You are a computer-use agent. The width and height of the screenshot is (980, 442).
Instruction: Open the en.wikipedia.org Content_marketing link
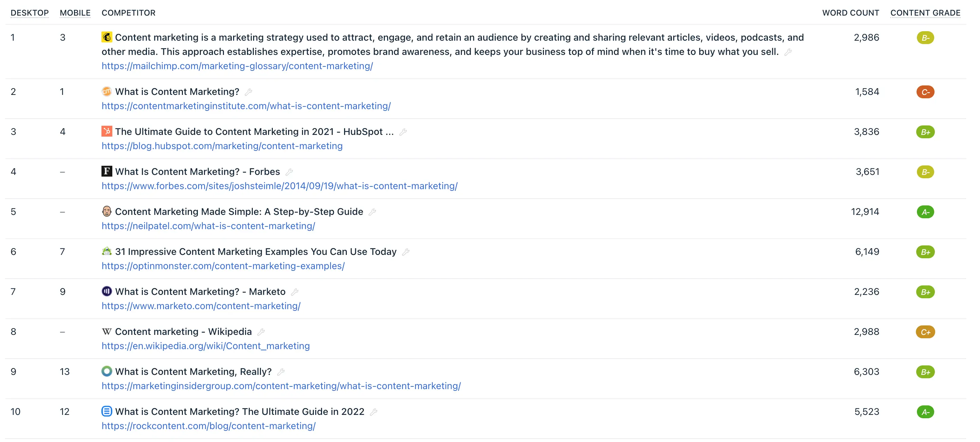[205, 346]
